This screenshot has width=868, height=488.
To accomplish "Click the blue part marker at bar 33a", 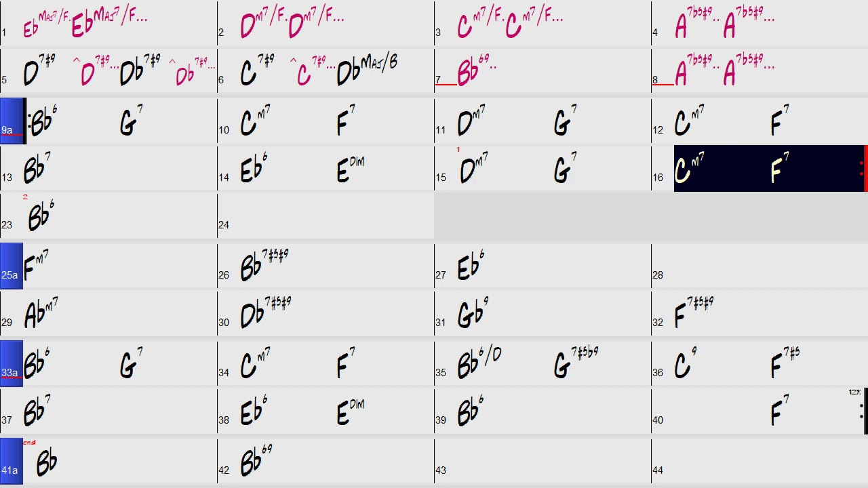I will (x=12, y=363).
